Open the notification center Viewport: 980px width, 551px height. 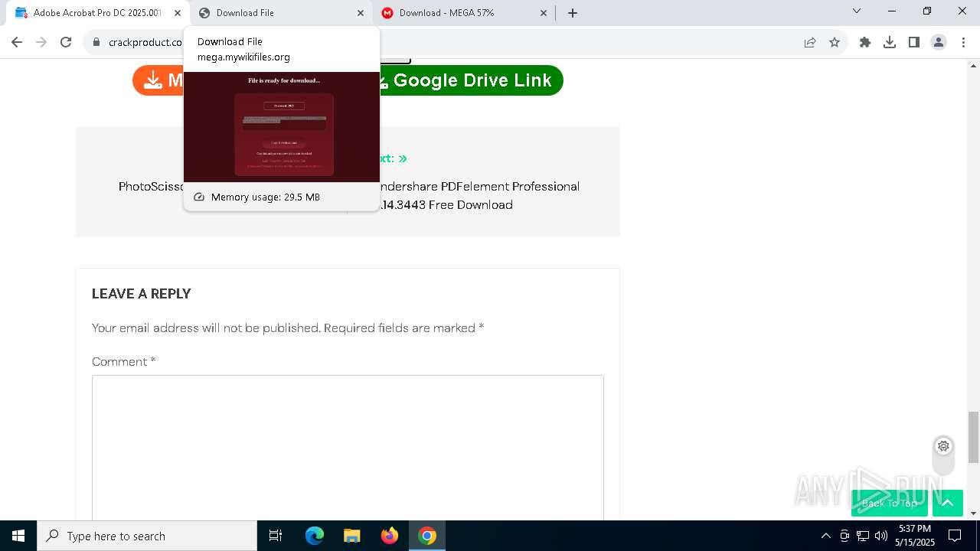click(x=955, y=536)
